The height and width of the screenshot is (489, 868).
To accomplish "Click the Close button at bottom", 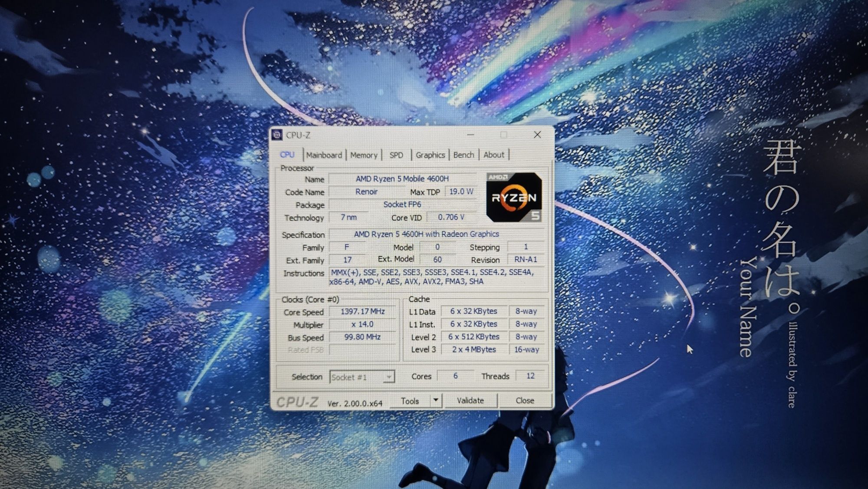I will tap(525, 400).
